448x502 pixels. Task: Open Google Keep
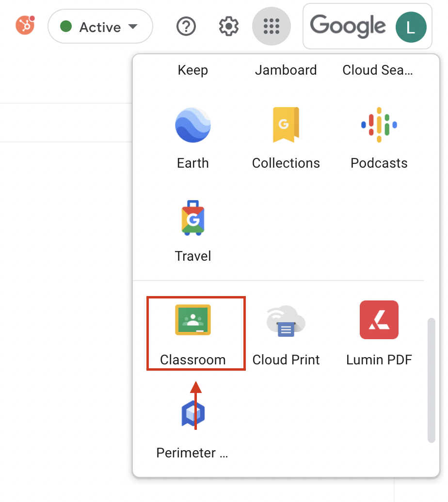(193, 70)
